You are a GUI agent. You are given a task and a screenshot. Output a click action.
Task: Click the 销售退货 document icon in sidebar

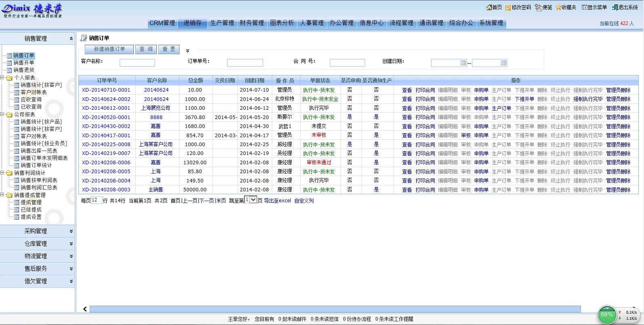(9, 70)
